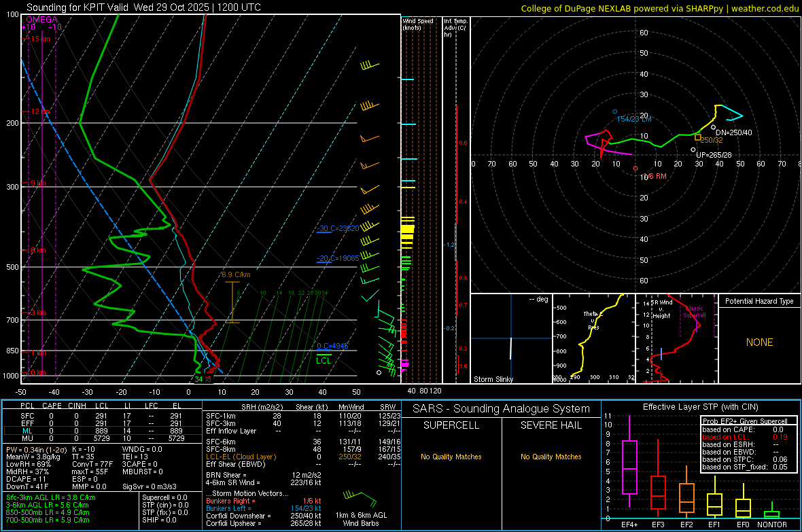Click the SFC-1km row in the SRH table
The width and height of the screenshot is (802, 532).
click(x=303, y=416)
